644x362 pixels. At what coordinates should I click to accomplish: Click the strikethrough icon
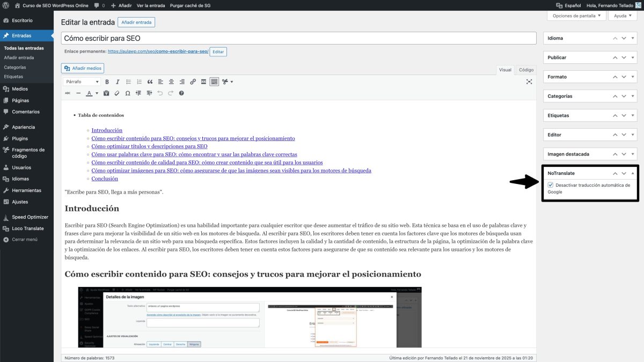click(x=68, y=92)
